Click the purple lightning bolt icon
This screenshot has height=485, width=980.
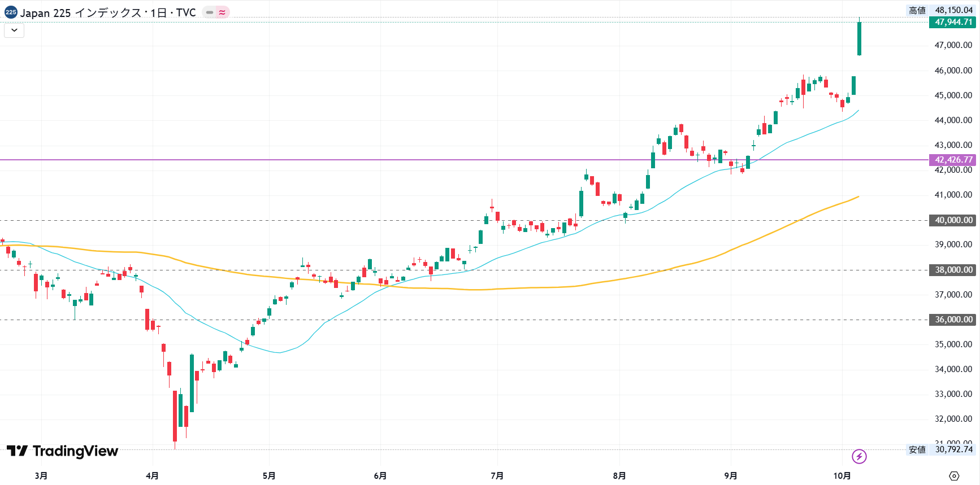pyautogui.click(x=859, y=456)
